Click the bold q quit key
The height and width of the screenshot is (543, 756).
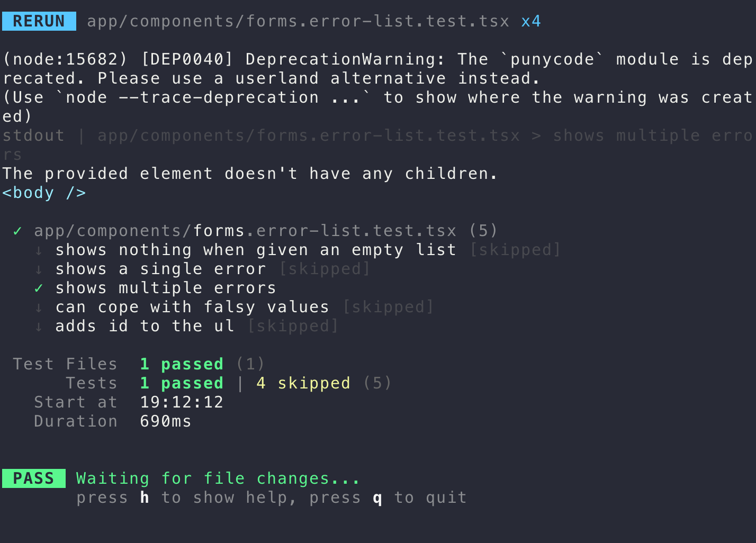click(377, 497)
